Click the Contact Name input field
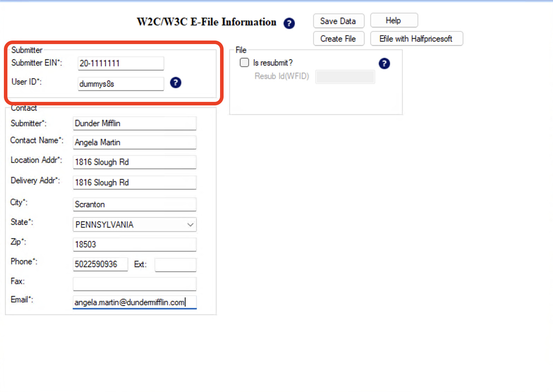 click(x=134, y=142)
